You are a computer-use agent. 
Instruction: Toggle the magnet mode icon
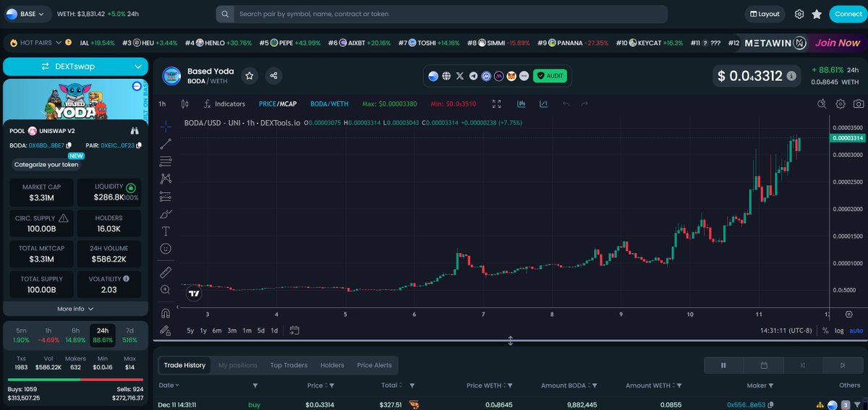(166, 313)
